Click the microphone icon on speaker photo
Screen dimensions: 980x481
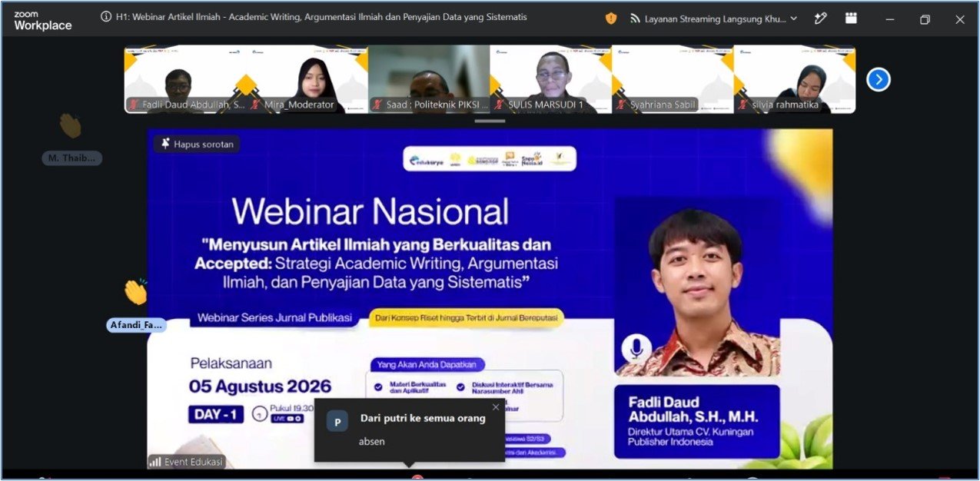[x=636, y=348]
